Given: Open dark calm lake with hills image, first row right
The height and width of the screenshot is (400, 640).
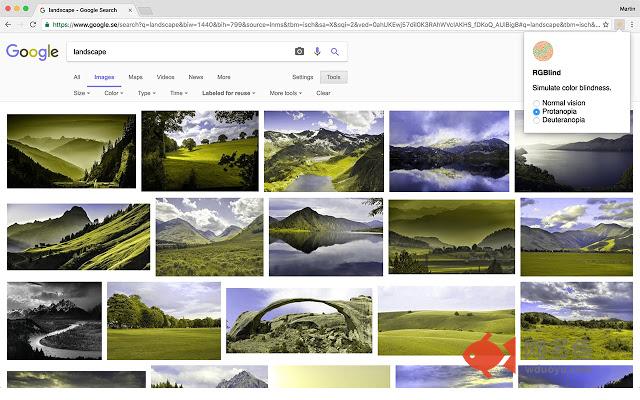Looking at the screenshot, I should (x=574, y=162).
